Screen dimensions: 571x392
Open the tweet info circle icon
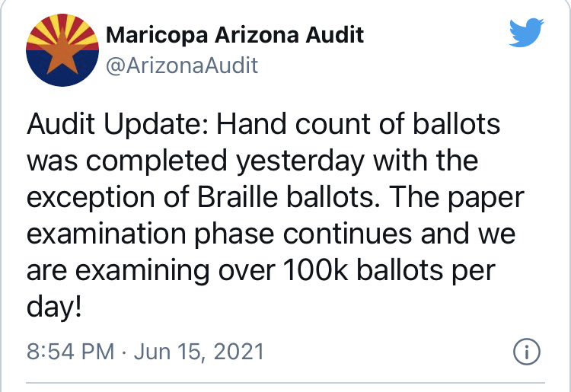click(527, 352)
